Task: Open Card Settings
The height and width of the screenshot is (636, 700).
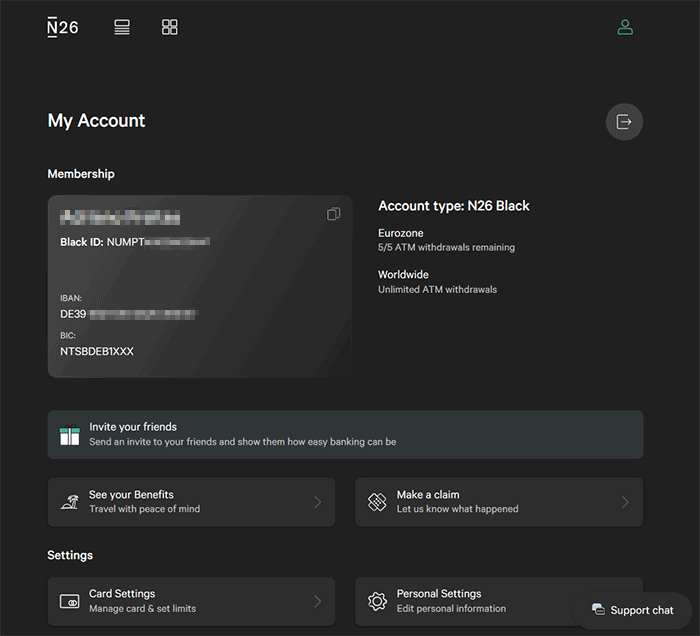Action: (191, 601)
